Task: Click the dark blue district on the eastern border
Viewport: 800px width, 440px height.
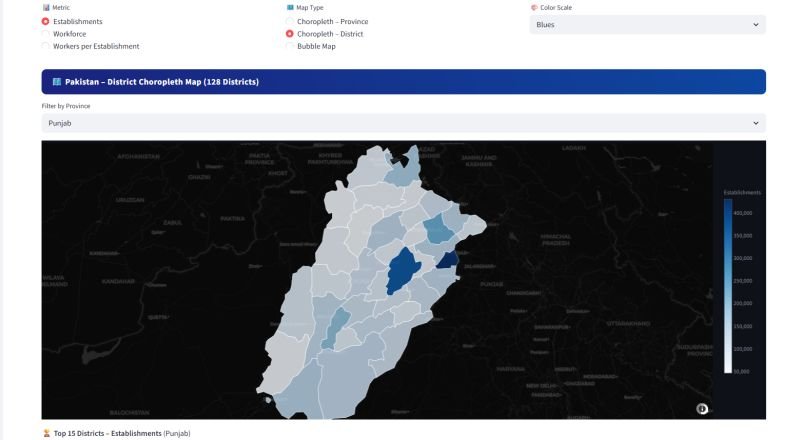Action: [x=447, y=261]
